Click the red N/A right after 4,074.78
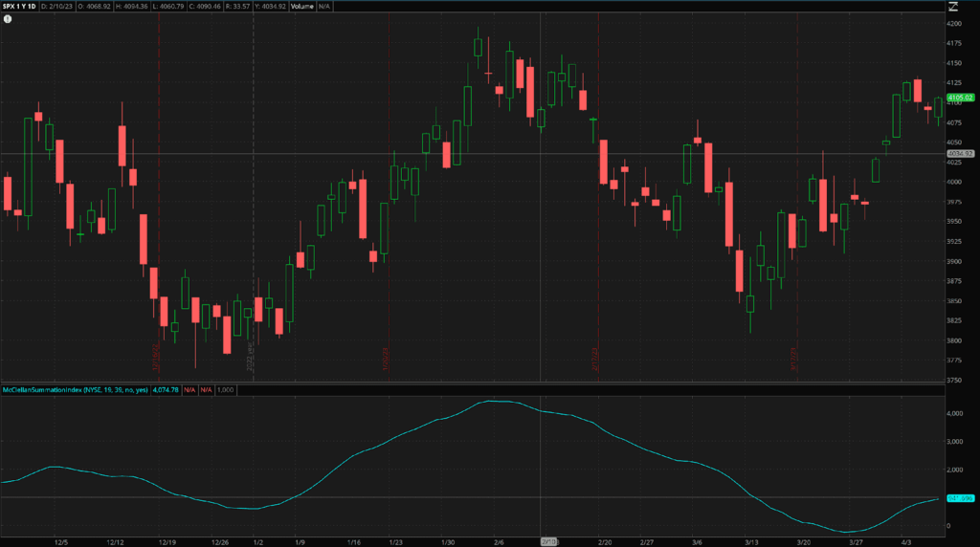 [189, 389]
